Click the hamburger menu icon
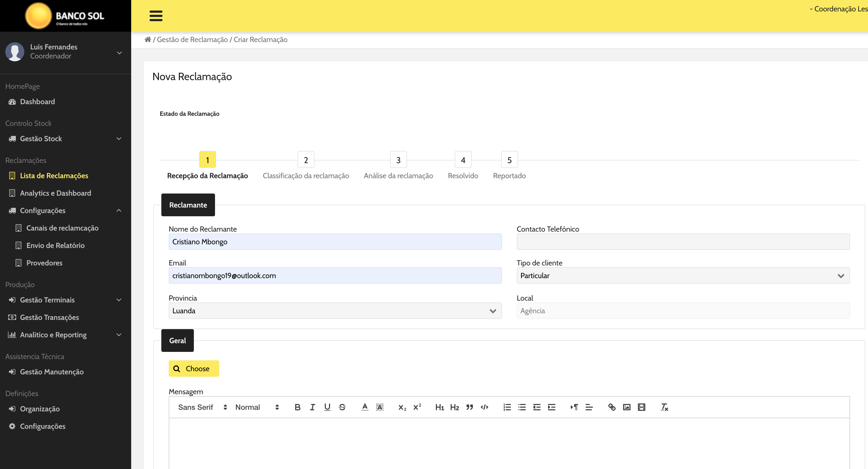This screenshot has width=868, height=469. pos(156,16)
